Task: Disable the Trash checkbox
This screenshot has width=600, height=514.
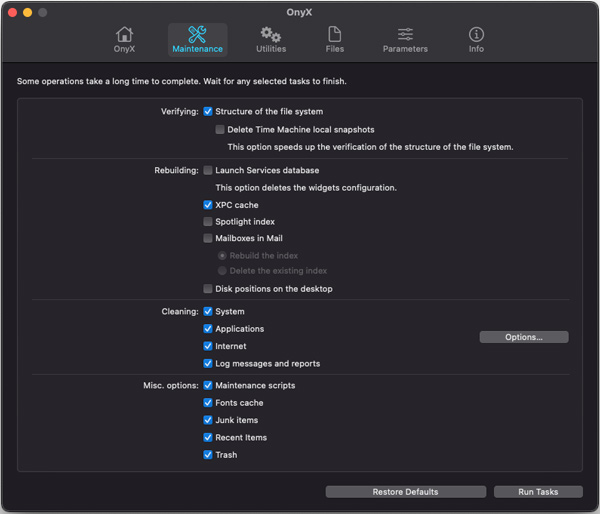Action: (x=208, y=455)
